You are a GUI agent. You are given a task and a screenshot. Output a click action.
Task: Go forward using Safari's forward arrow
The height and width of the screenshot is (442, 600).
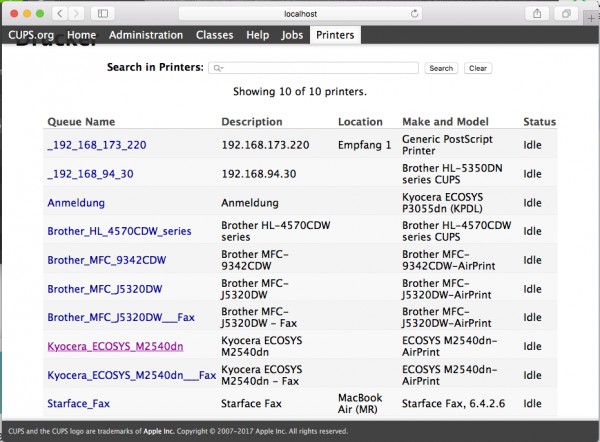(76, 14)
